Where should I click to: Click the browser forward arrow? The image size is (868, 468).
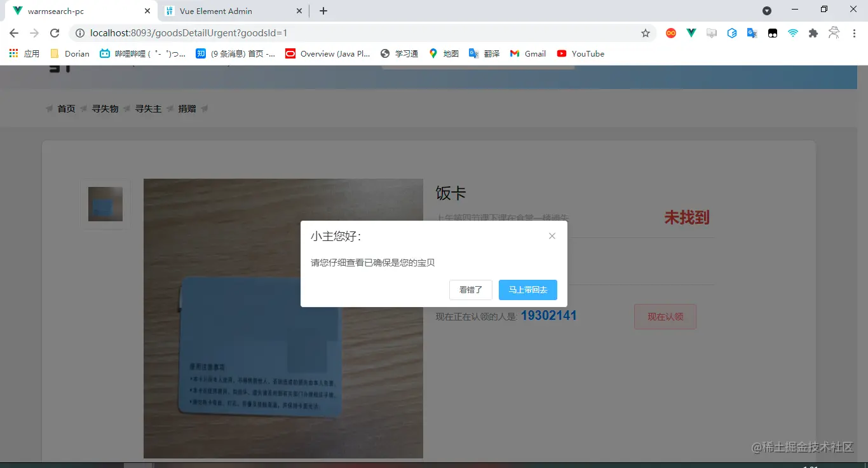point(34,33)
